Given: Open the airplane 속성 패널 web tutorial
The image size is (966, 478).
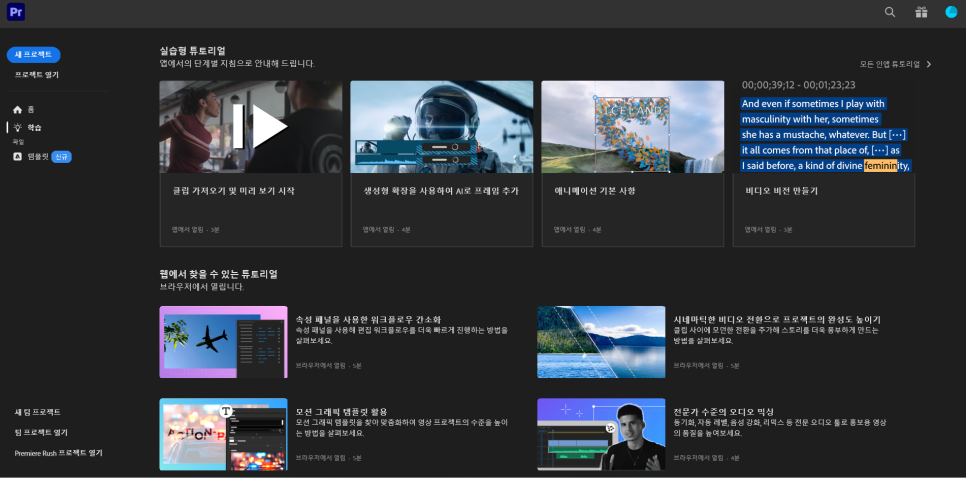Looking at the screenshot, I should click(224, 342).
